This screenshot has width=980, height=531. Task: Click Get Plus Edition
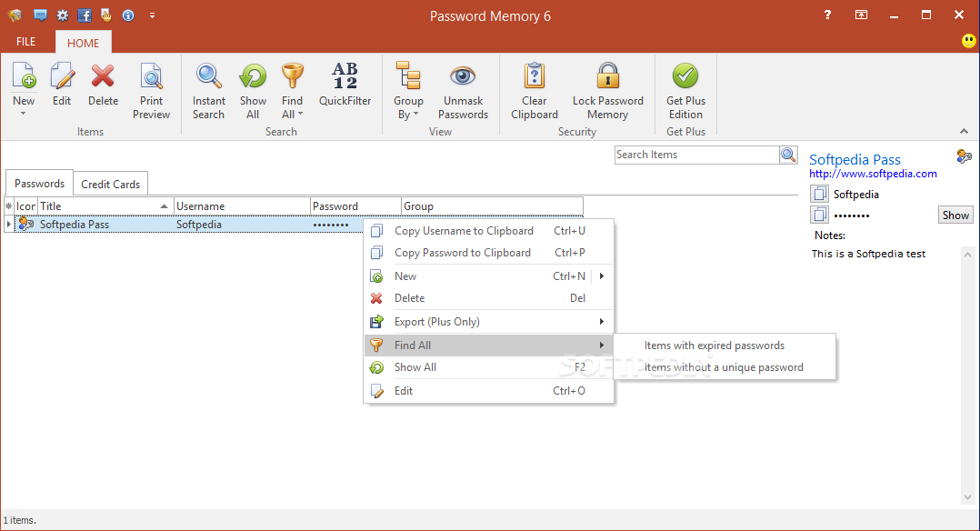click(x=685, y=91)
